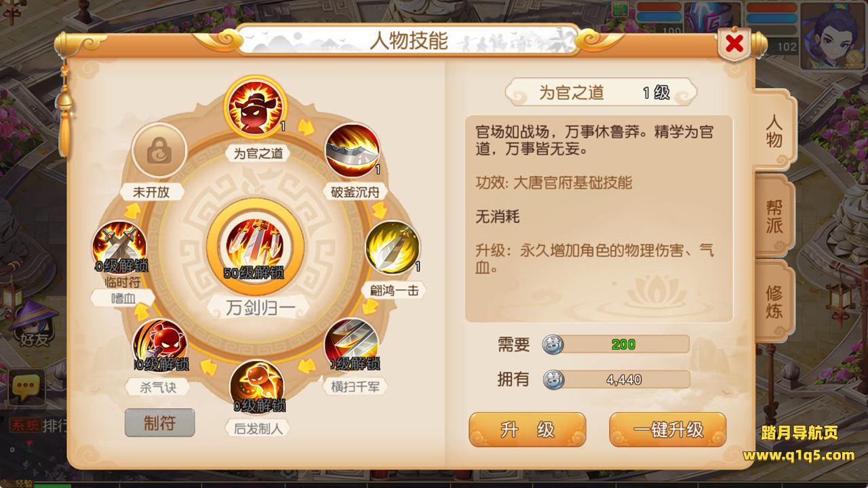Click the 一键升级 button

668,429
